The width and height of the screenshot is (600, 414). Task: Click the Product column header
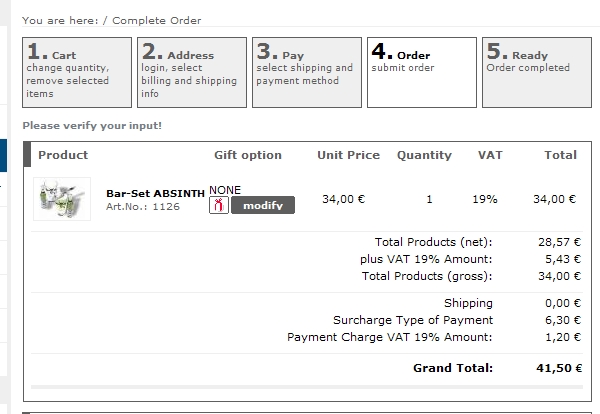click(63, 155)
